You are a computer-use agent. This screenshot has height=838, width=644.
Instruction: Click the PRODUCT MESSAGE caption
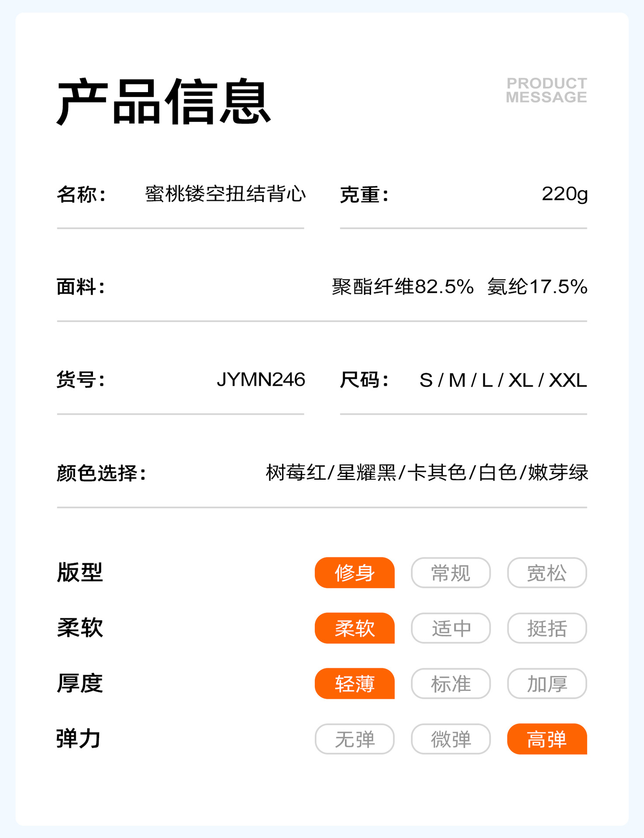click(x=546, y=90)
